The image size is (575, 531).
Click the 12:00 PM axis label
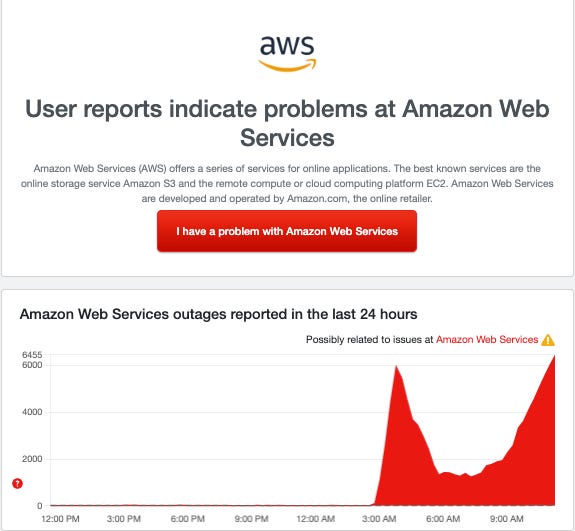pos(60,519)
